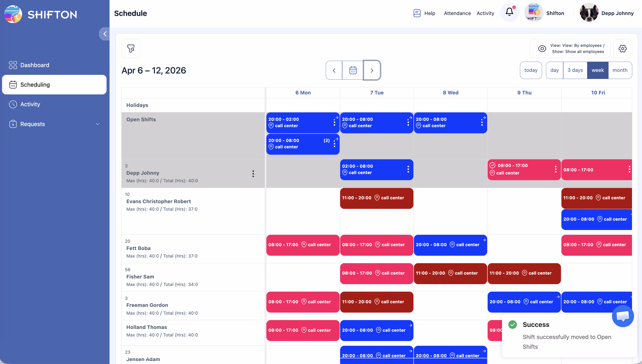
Task: Open Attendance in top navigation
Action: 457,13
